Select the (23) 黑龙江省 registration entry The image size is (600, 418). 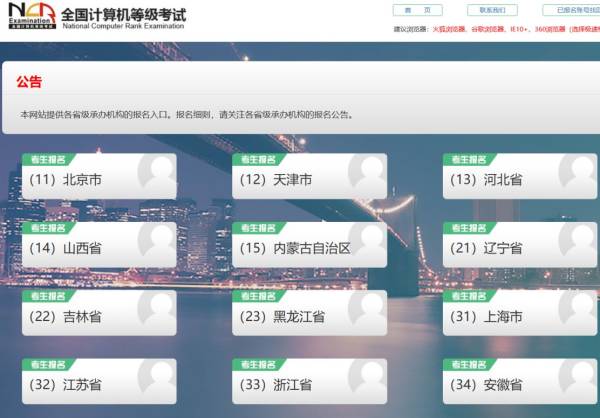click(x=310, y=313)
